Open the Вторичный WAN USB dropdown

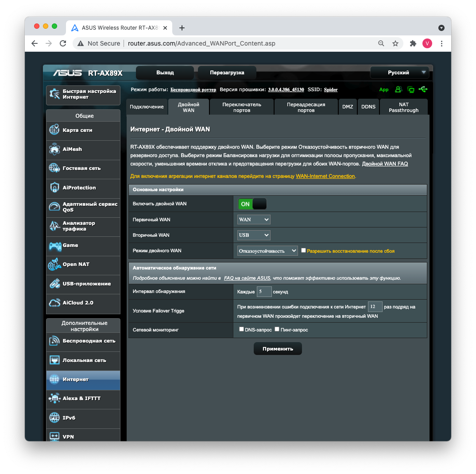tap(254, 235)
